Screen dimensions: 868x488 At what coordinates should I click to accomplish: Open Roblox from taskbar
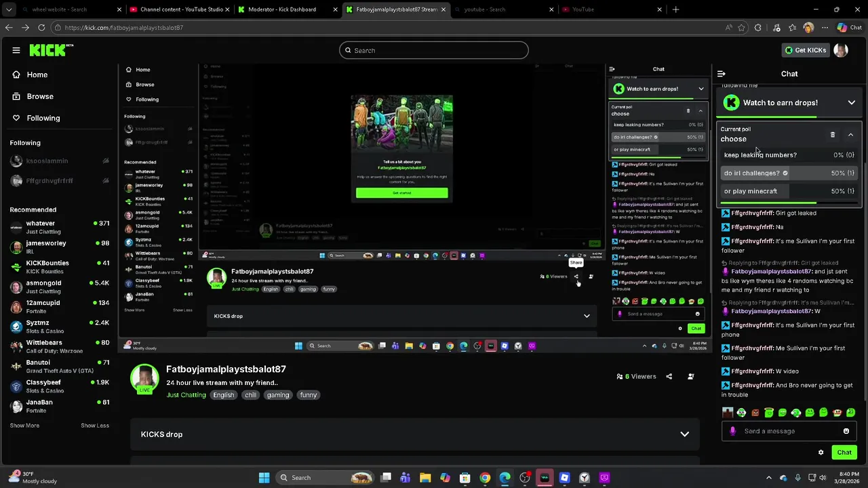pos(564,478)
